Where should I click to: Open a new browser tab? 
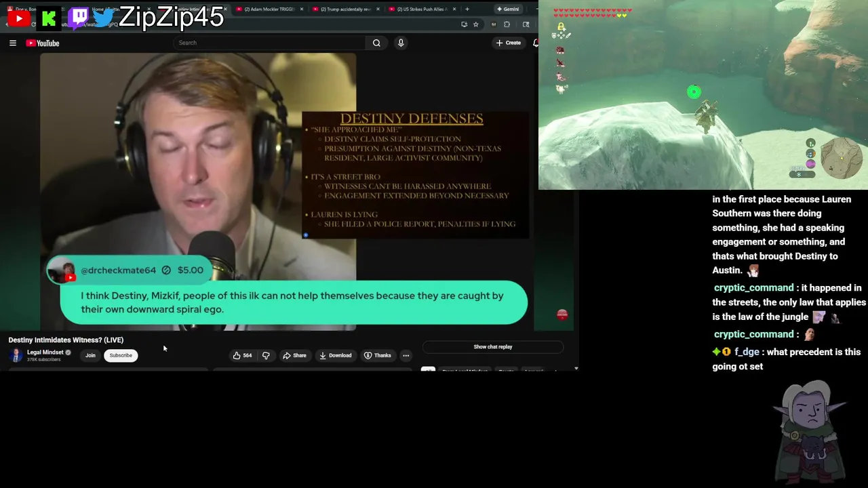tap(467, 9)
